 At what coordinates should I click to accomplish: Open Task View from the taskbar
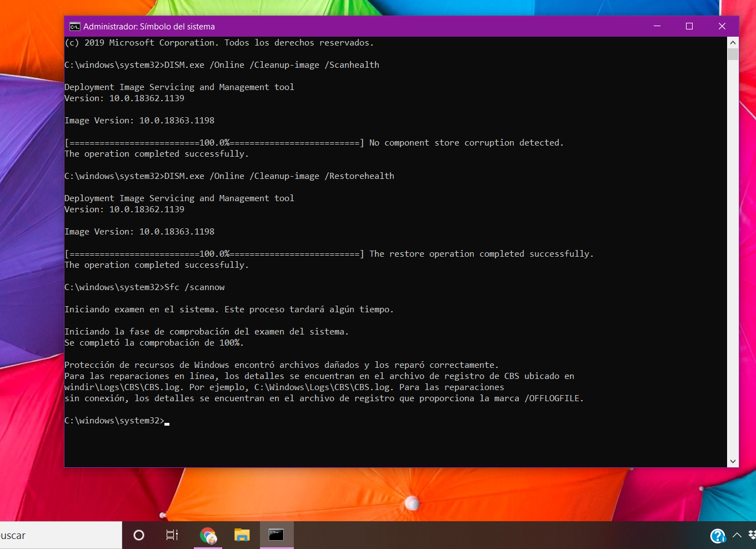tap(172, 535)
